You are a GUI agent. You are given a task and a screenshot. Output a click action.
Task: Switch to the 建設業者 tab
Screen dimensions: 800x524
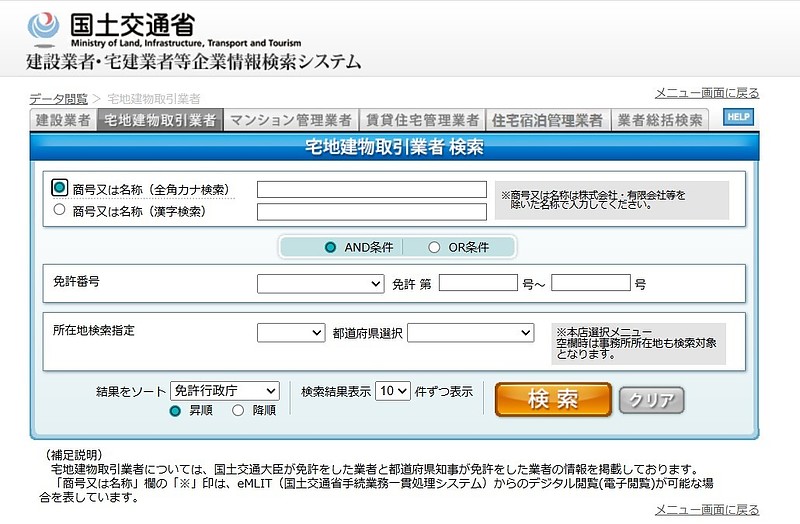pos(63,120)
